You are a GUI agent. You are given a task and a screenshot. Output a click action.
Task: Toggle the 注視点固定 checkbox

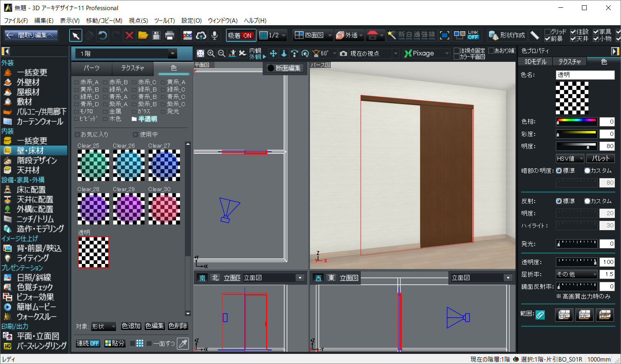click(x=456, y=50)
